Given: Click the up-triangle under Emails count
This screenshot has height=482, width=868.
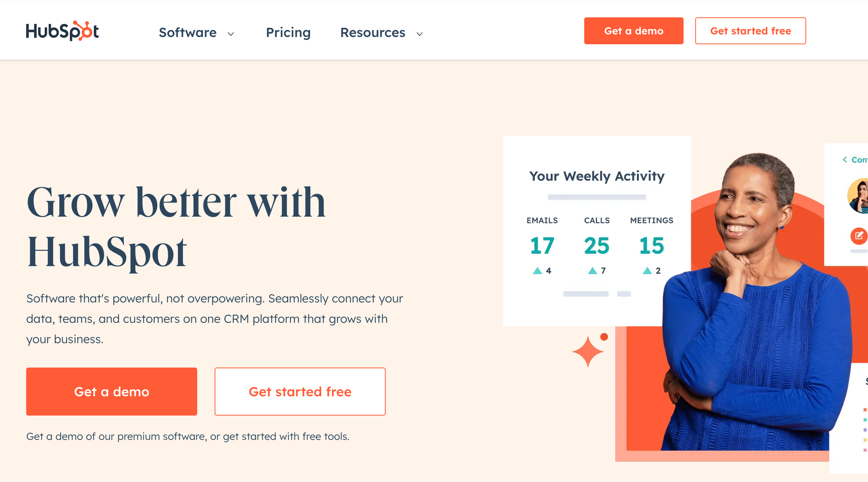Looking at the screenshot, I should click(537, 271).
